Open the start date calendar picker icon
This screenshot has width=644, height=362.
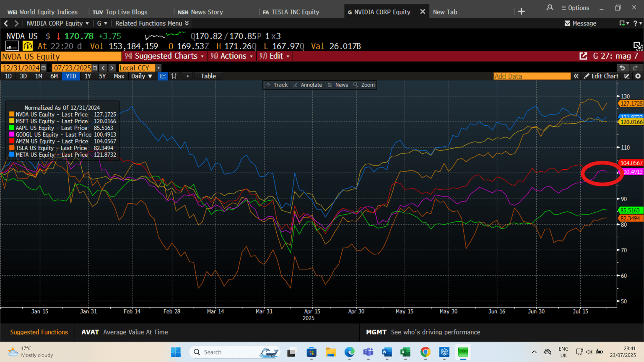pyautogui.click(x=44, y=68)
